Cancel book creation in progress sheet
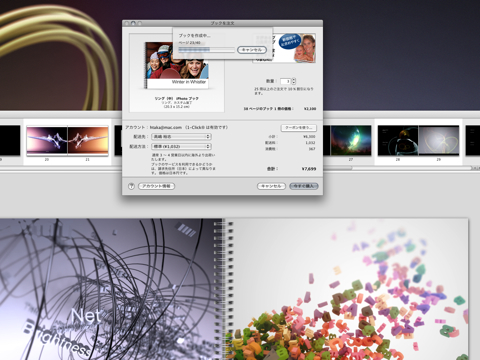 252,50
